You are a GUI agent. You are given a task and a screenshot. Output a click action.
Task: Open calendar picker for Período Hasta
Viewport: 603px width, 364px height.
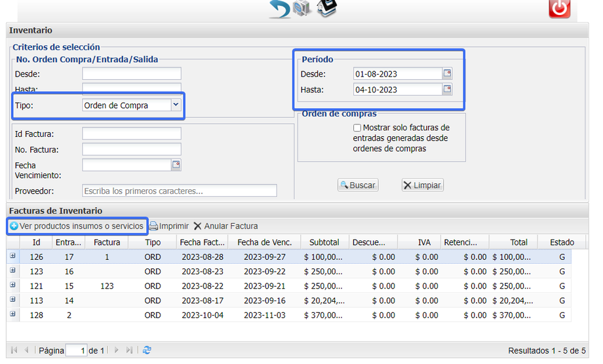click(447, 89)
